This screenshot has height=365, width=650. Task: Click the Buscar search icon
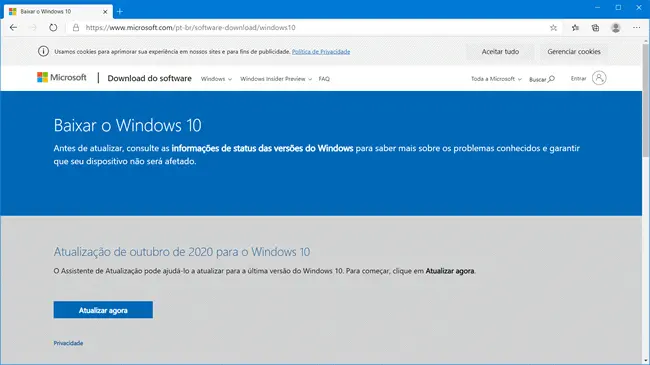(x=551, y=79)
